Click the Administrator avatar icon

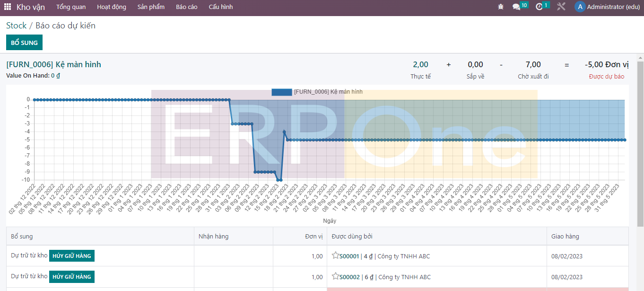pyautogui.click(x=580, y=7)
